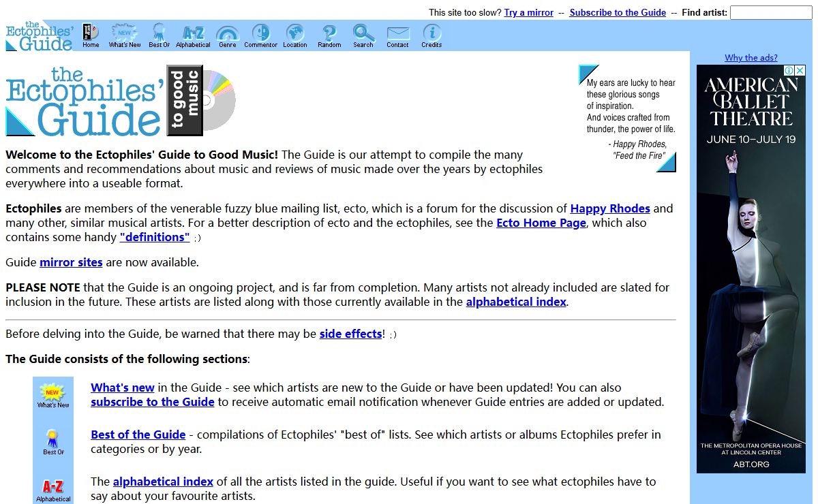The image size is (818, 504).
Task: Close the ad with the X icon
Action: tap(800, 70)
